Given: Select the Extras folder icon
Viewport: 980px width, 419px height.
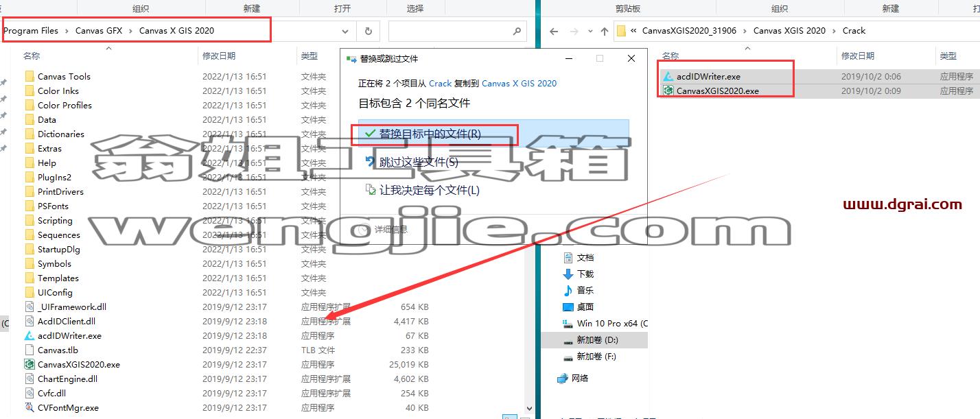Looking at the screenshot, I should pos(30,148).
